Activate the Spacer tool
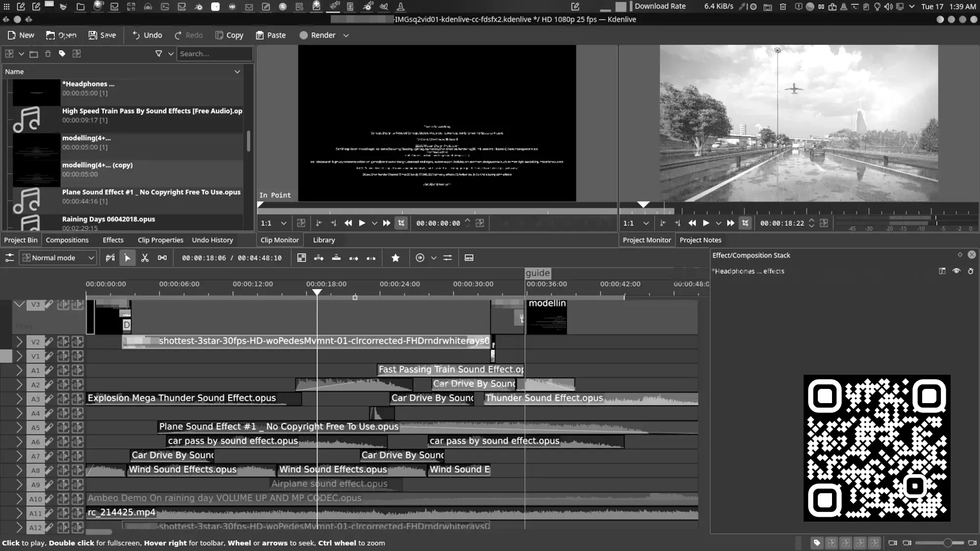 (162, 258)
